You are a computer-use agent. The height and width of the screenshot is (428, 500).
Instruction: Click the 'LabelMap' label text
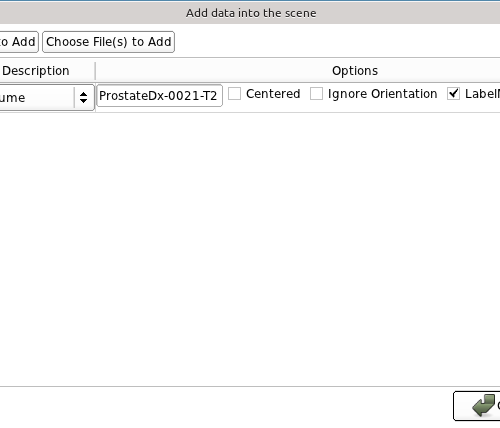coord(482,94)
